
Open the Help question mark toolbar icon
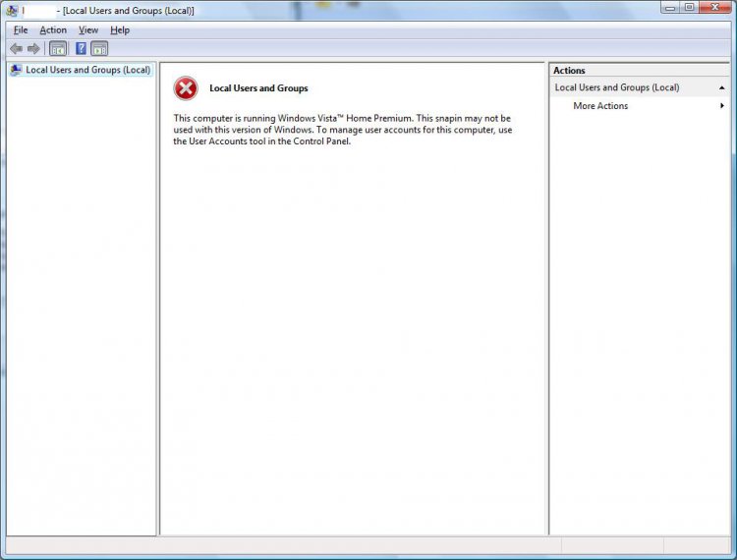click(81, 48)
